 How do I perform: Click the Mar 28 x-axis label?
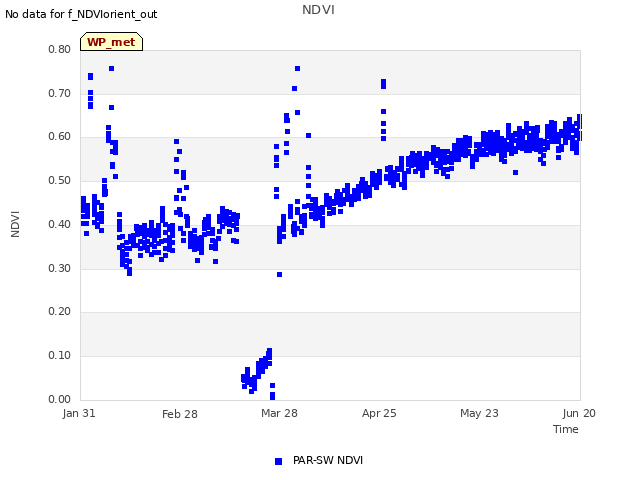click(x=279, y=413)
